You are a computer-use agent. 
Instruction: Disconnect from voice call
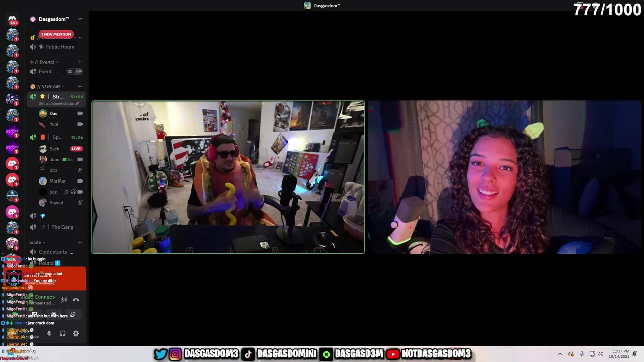click(76, 300)
